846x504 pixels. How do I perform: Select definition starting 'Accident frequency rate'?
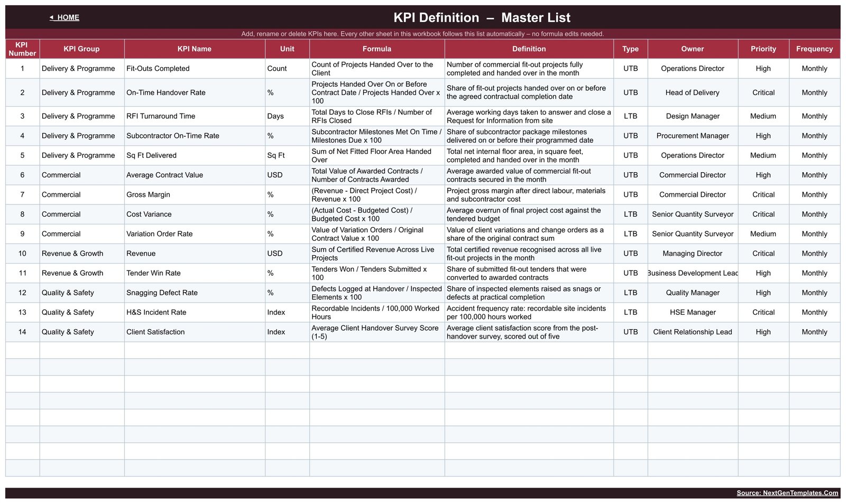[x=529, y=312]
